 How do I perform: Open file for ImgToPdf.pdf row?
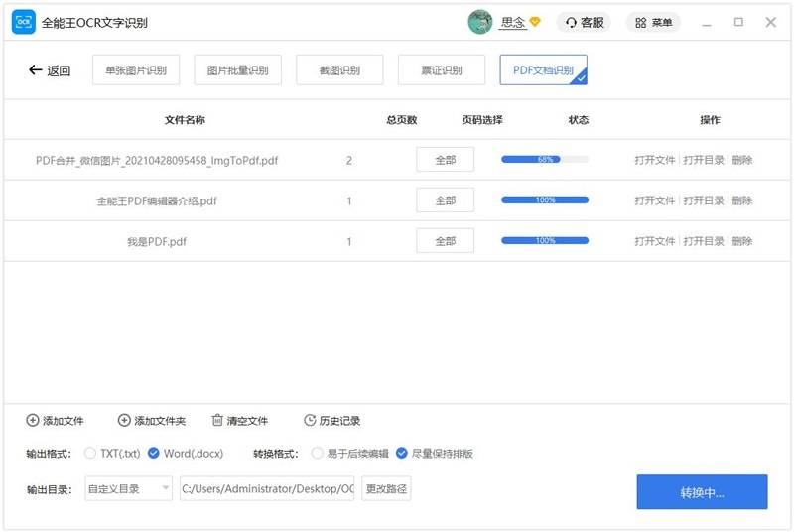point(655,160)
